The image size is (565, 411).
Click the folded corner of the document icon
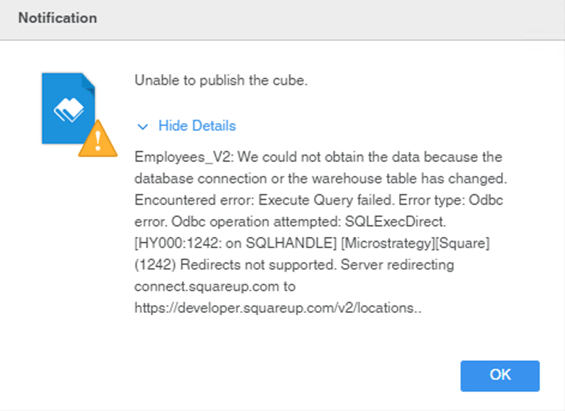(89, 82)
